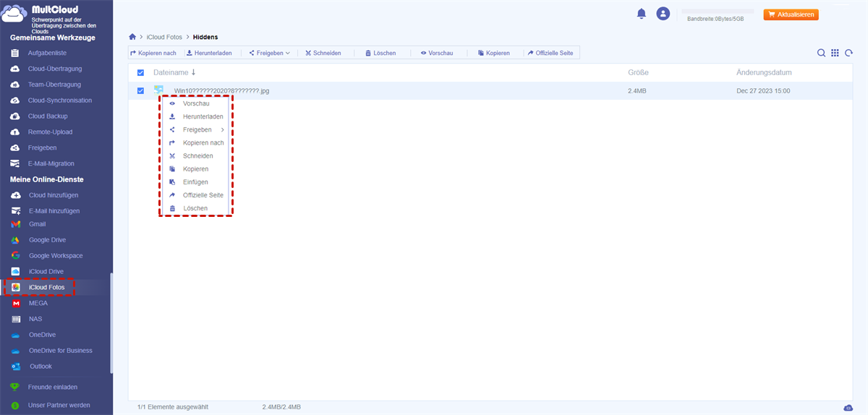Select Outlook in sidebar
Image resolution: width=868 pixels, height=415 pixels.
(x=41, y=367)
